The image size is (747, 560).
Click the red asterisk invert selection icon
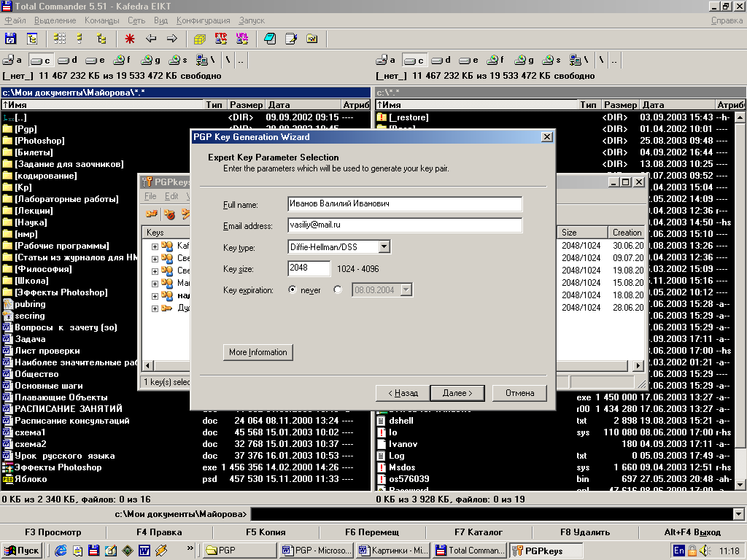point(130,39)
